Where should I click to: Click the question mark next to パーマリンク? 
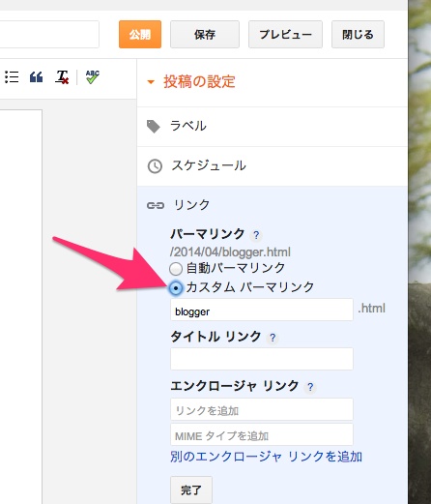(x=256, y=235)
